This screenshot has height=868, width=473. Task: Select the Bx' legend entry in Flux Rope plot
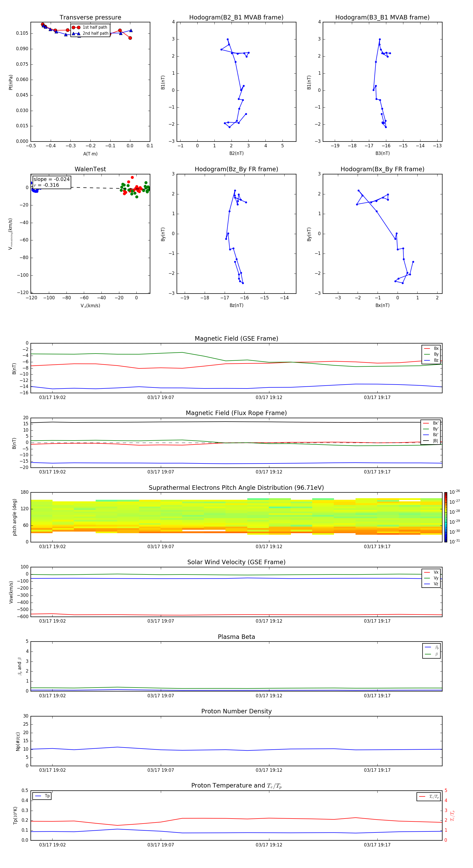[x=431, y=423]
